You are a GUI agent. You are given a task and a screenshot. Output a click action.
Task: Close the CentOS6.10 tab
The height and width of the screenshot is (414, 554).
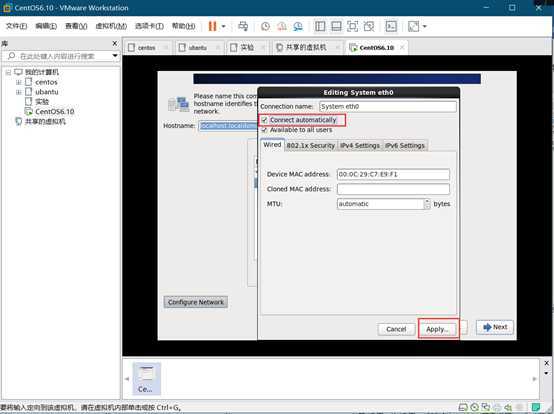click(402, 47)
